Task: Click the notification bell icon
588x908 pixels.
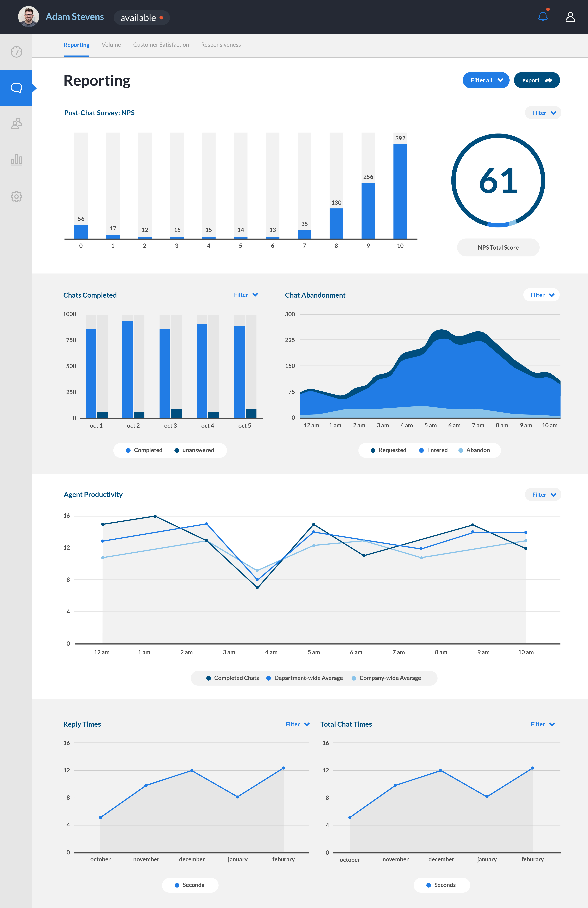Action: click(x=543, y=17)
